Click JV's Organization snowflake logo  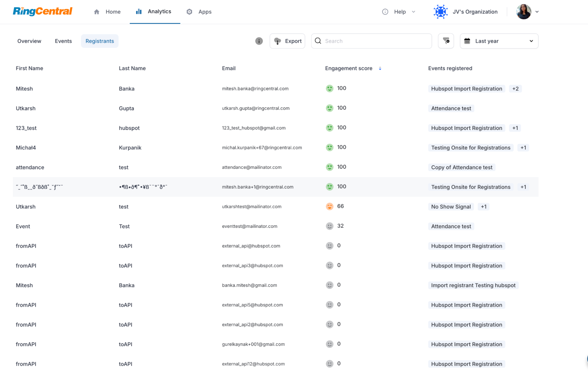click(x=440, y=12)
